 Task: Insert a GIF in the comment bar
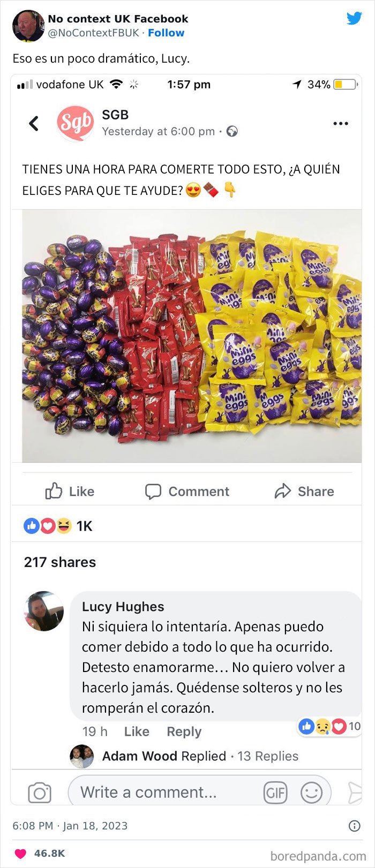276,792
